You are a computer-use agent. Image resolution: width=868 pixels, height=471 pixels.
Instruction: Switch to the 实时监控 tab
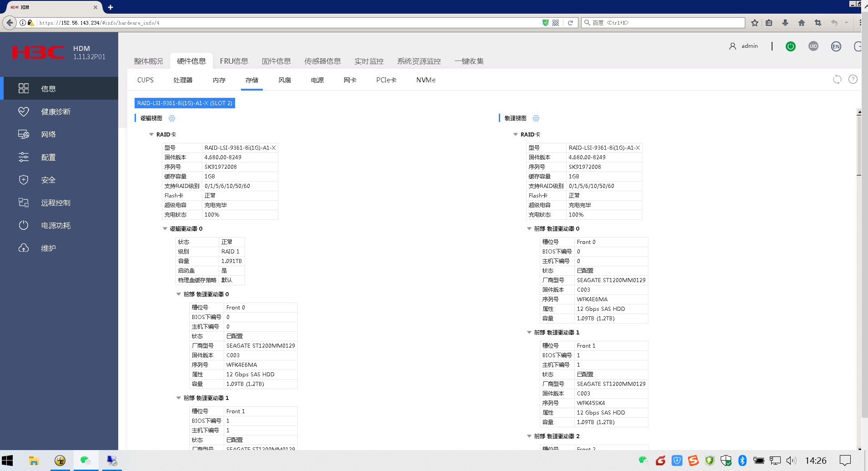coord(369,61)
